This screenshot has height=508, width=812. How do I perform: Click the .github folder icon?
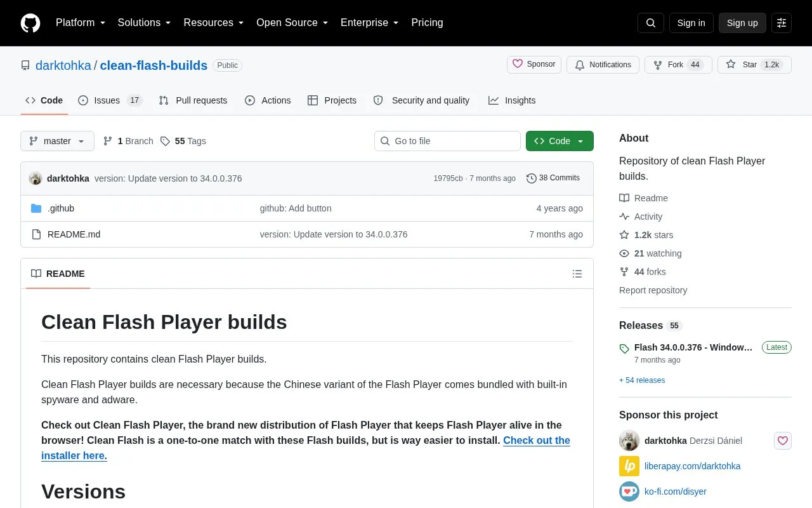(36, 208)
